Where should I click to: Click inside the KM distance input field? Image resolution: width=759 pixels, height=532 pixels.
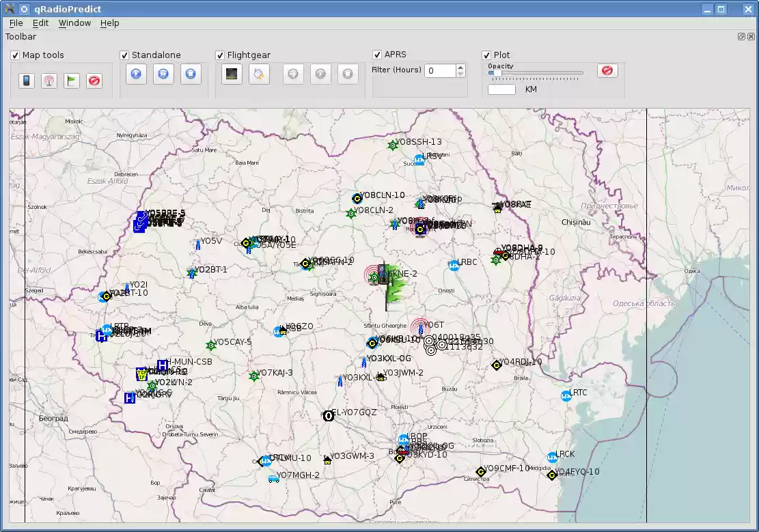501,89
